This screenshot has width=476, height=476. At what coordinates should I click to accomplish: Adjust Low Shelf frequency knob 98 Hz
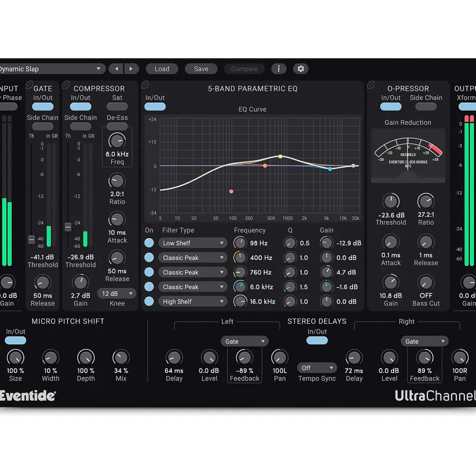(240, 243)
